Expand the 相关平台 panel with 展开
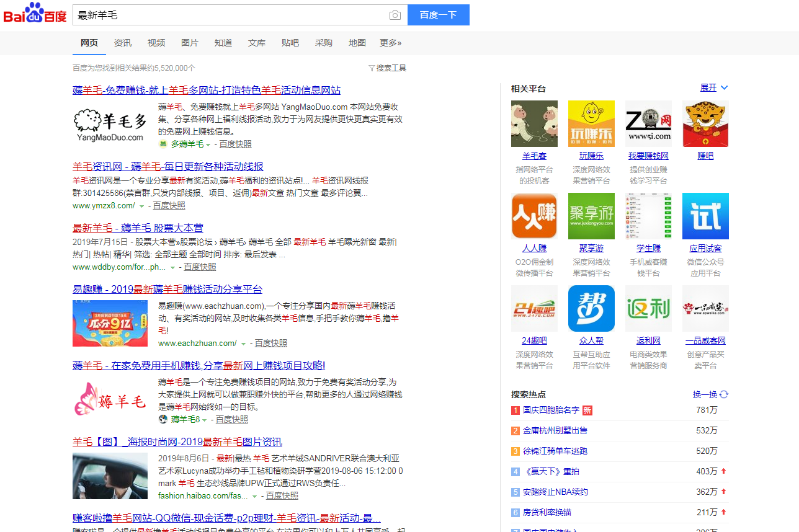 pos(714,88)
